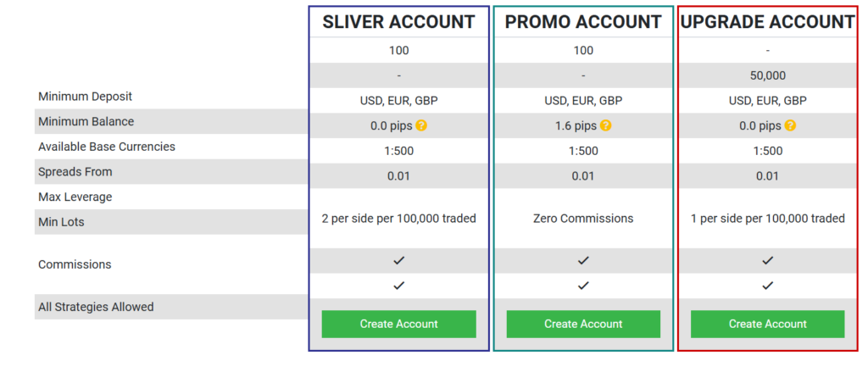The width and height of the screenshot is (868, 372).
Task: Select the UPGRADE ACCOUNT column heading
Action: 767,22
